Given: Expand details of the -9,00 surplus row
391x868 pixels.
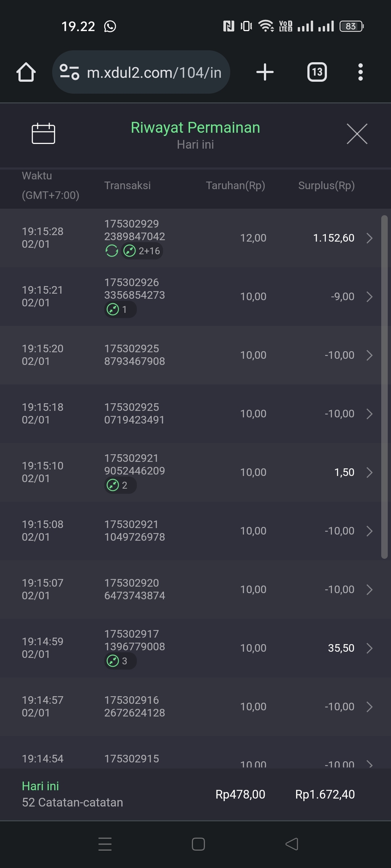Looking at the screenshot, I should [x=369, y=297].
